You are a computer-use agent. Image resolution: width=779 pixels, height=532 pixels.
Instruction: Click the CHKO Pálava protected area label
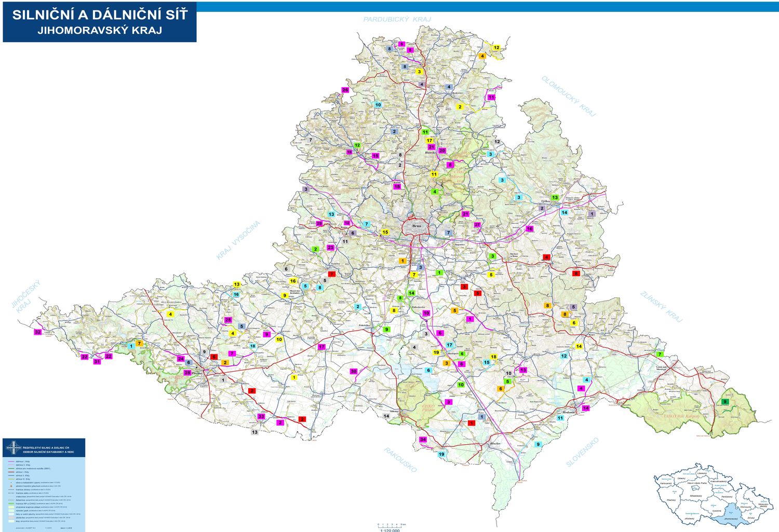point(428,408)
